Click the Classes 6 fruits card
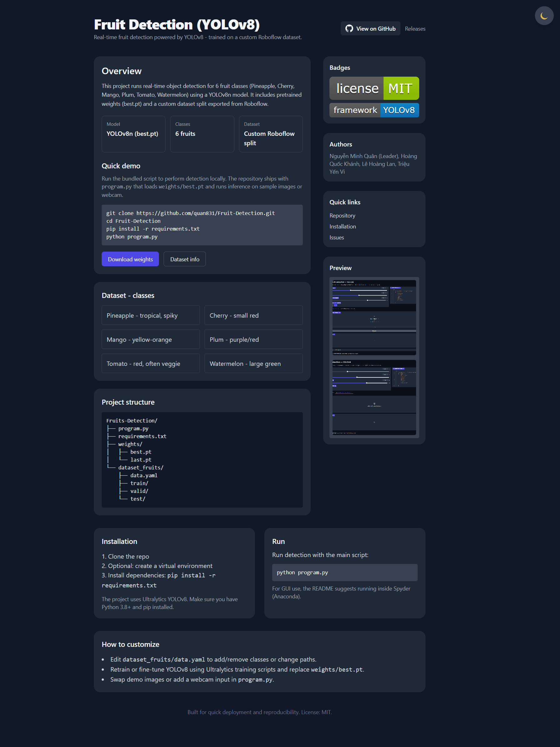The image size is (560, 747). coord(202,134)
